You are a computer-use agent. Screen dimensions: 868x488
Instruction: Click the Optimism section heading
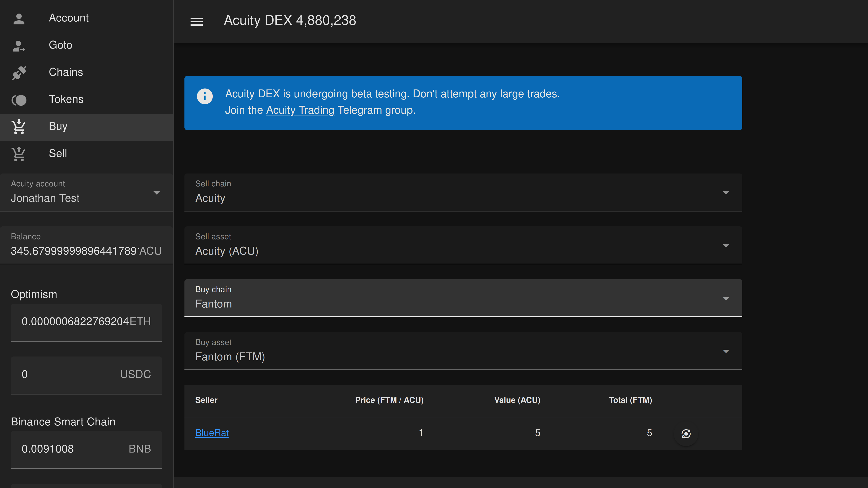pos(34,294)
